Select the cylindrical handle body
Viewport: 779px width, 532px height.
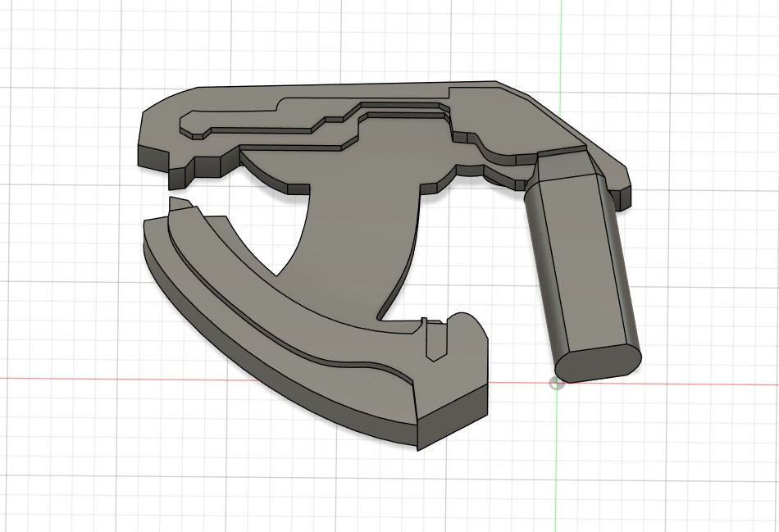(582, 262)
